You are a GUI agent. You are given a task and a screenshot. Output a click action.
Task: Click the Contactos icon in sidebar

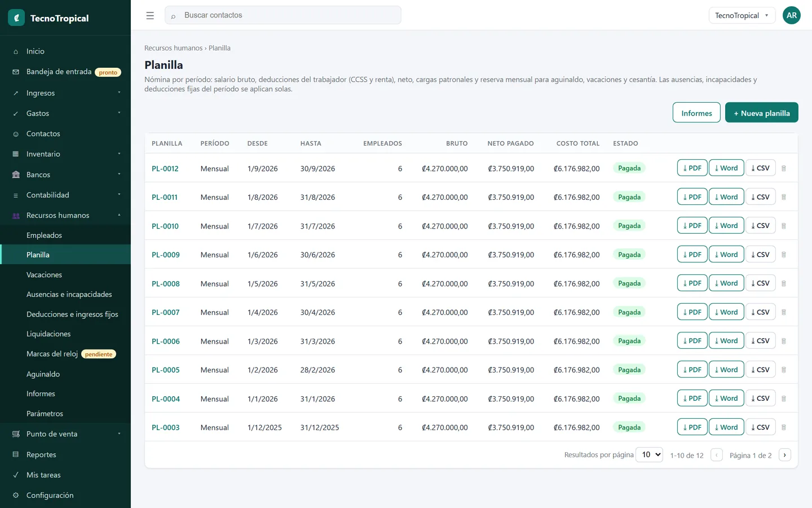click(16, 134)
